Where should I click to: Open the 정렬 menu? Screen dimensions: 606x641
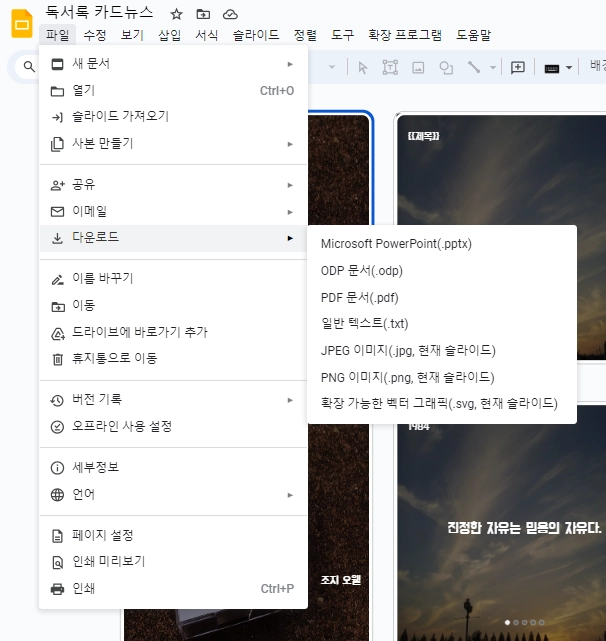tap(305, 35)
